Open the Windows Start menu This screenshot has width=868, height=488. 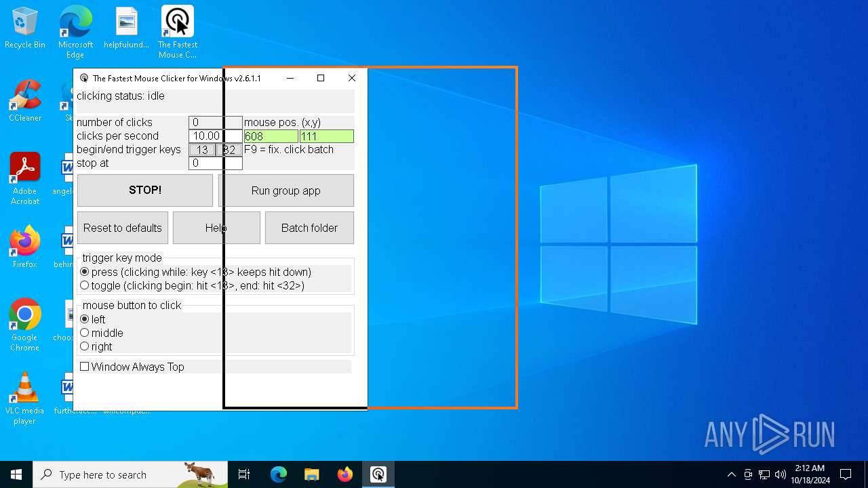[x=16, y=474]
